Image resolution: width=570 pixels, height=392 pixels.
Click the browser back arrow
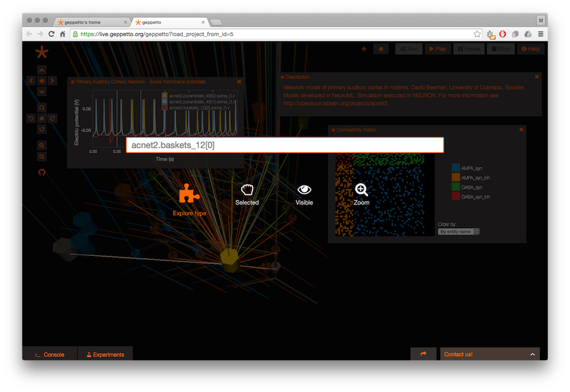29,34
